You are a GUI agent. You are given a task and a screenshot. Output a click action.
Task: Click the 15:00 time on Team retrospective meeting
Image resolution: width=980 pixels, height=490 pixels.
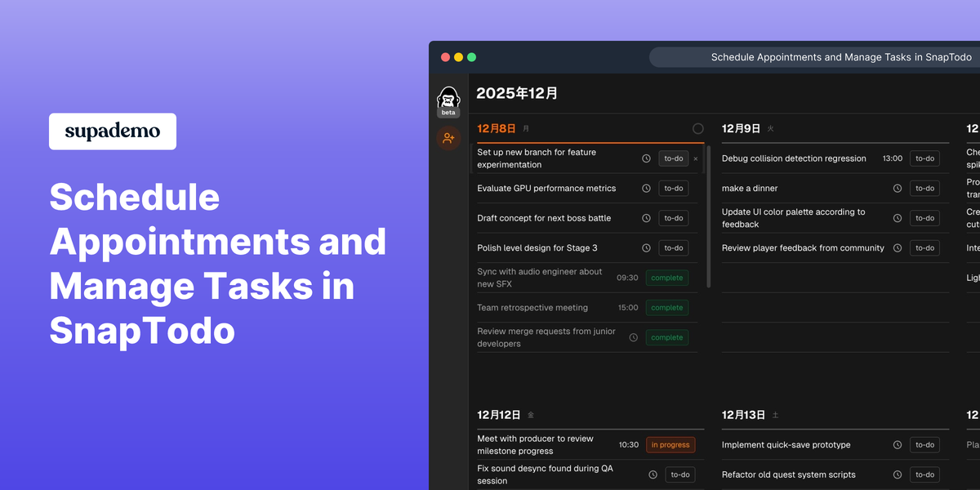tap(628, 308)
